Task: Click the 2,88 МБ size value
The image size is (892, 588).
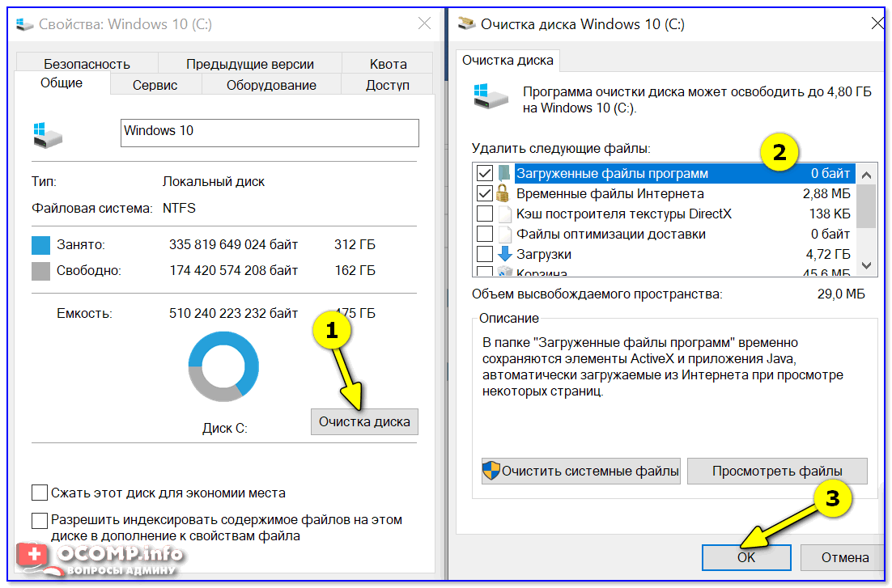Action: pos(826,193)
